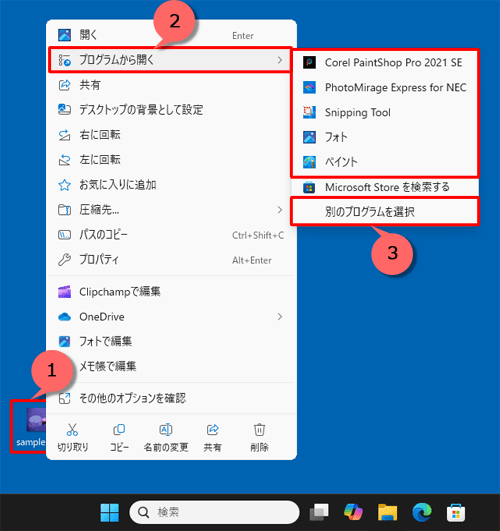The width and height of the screenshot is (500, 531).
Task: Click the OneDrive cloud icon
Action: pos(64,317)
